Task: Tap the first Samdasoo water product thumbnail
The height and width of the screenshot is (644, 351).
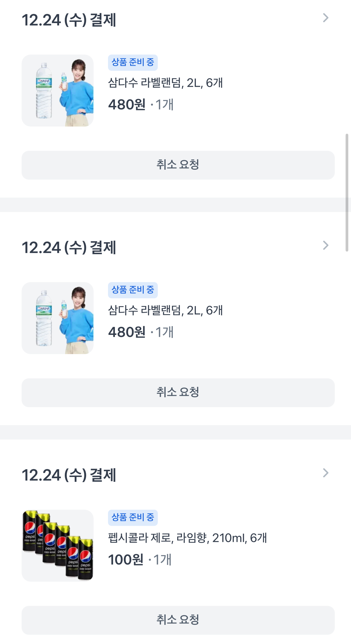Action: (x=58, y=91)
